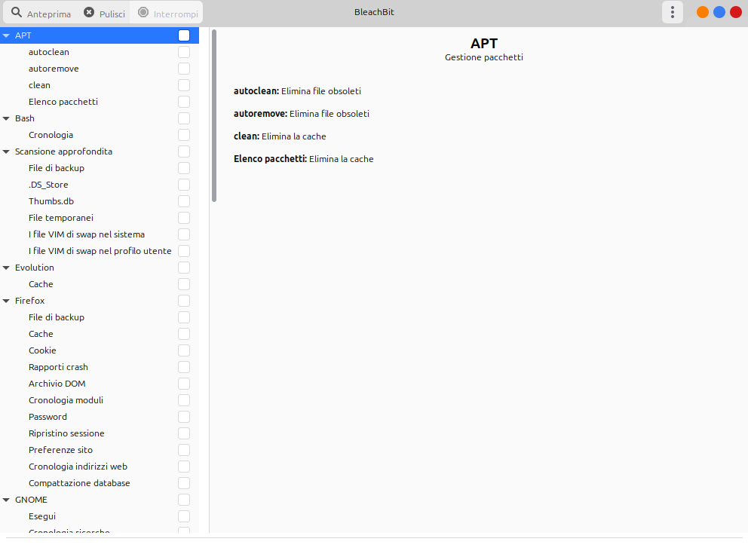Select File di backup label under Scansione approfondita
The width and height of the screenshot is (748, 560).
[x=57, y=168]
